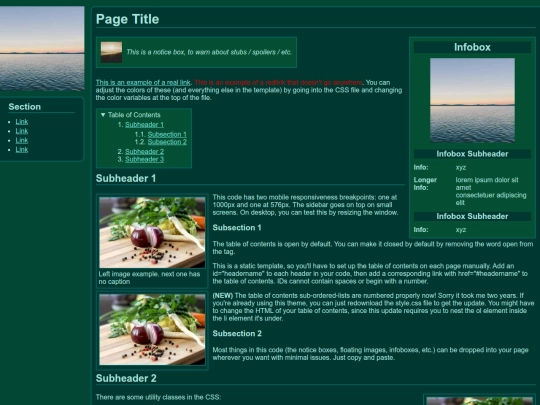The height and width of the screenshot is (405, 540).
Task: Click the notice box italic warning text
Action: click(209, 52)
